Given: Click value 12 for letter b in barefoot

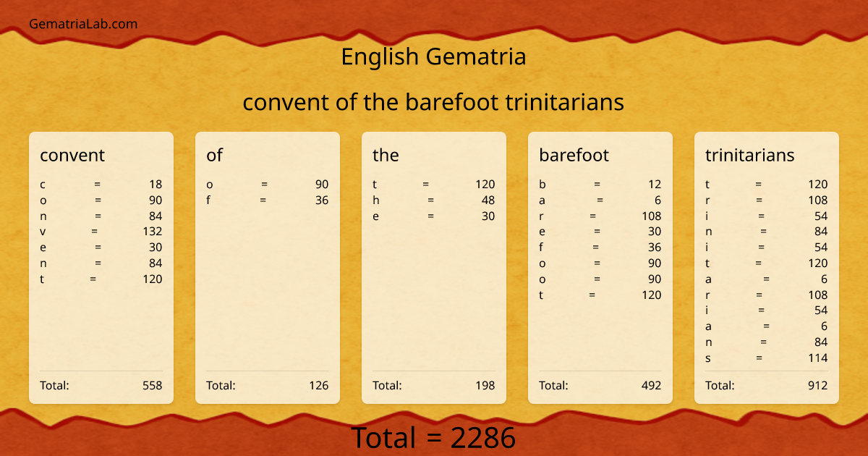Looking at the screenshot, I should 655,185.
